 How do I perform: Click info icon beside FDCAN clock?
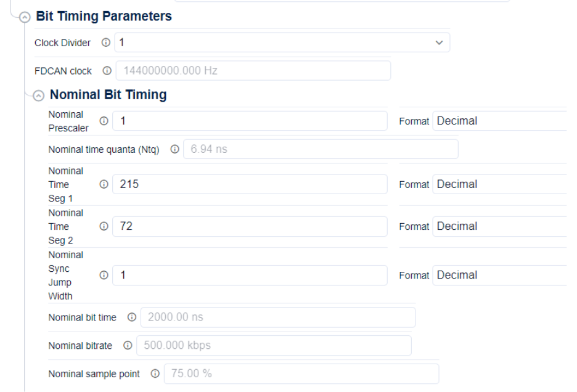pyautogui.click(x=108, y=71)
